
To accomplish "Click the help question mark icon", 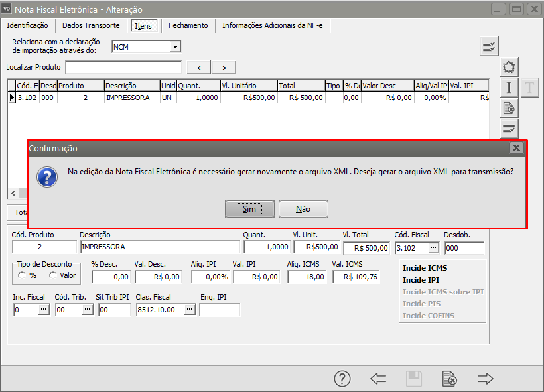I will click(342, 379).
